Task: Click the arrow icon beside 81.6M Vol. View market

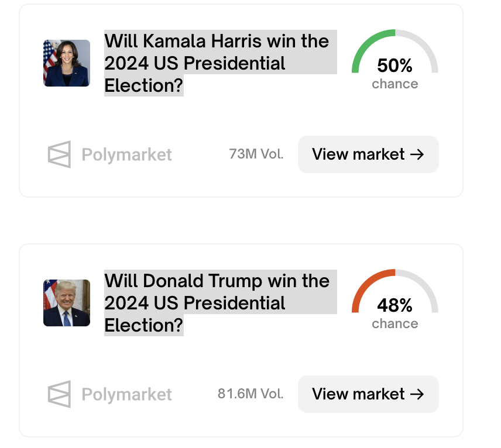Action: [417, 394]
